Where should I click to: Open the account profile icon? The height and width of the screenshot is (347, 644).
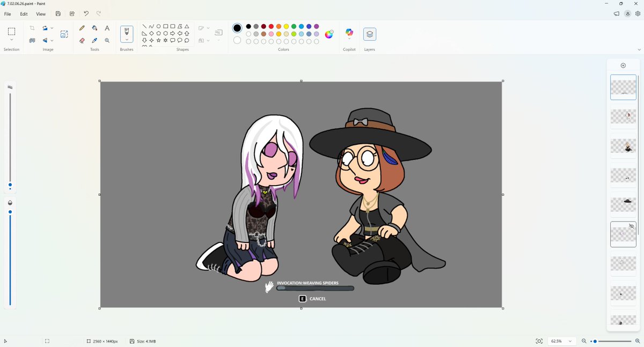627,14
